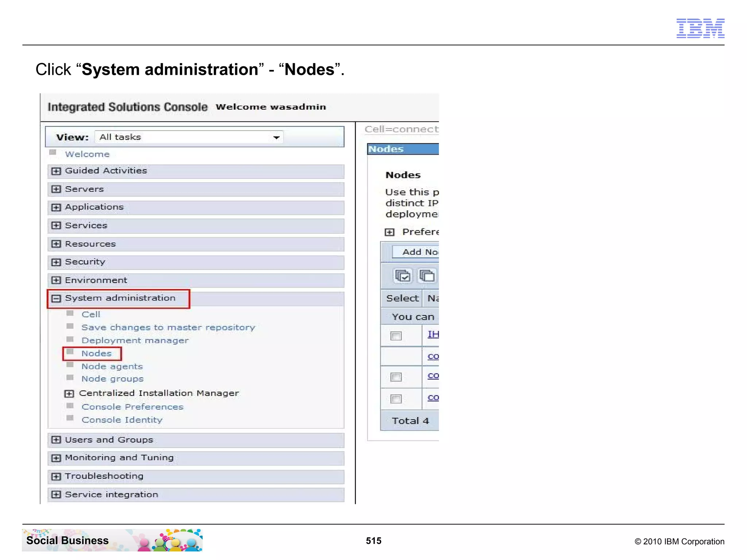Viewport: 747px width, 560px height.
Task: Tick the checkbox for the IH node row
Action: pyautogui.click(x=396, y=336)
